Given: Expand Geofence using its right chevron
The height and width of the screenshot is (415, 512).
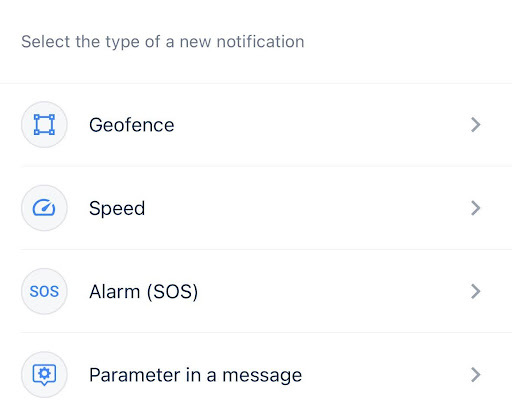Looking at the screenshot, I should [476, 125].
